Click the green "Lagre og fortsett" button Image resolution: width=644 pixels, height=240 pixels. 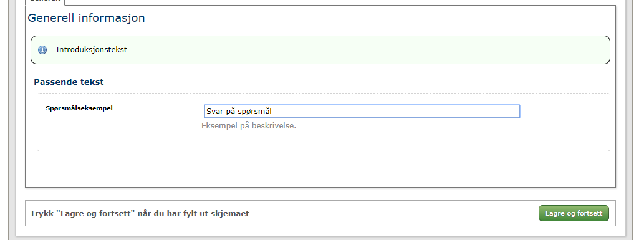click(x=574, y=213)
